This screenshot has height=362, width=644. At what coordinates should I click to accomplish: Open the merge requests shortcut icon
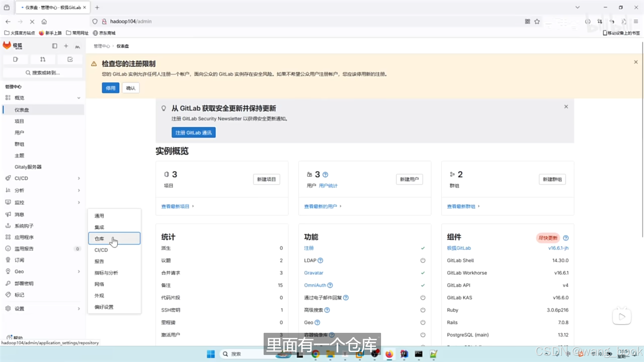(x=43, y=59)
